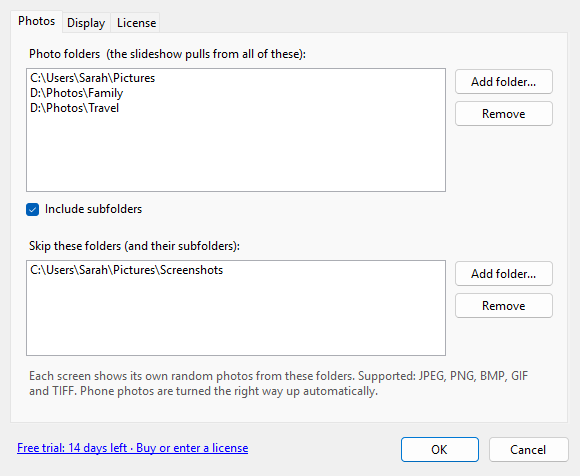Click empty area of Skip folders listbox
This screenshot has width=580, height=476.
(236, 316)
